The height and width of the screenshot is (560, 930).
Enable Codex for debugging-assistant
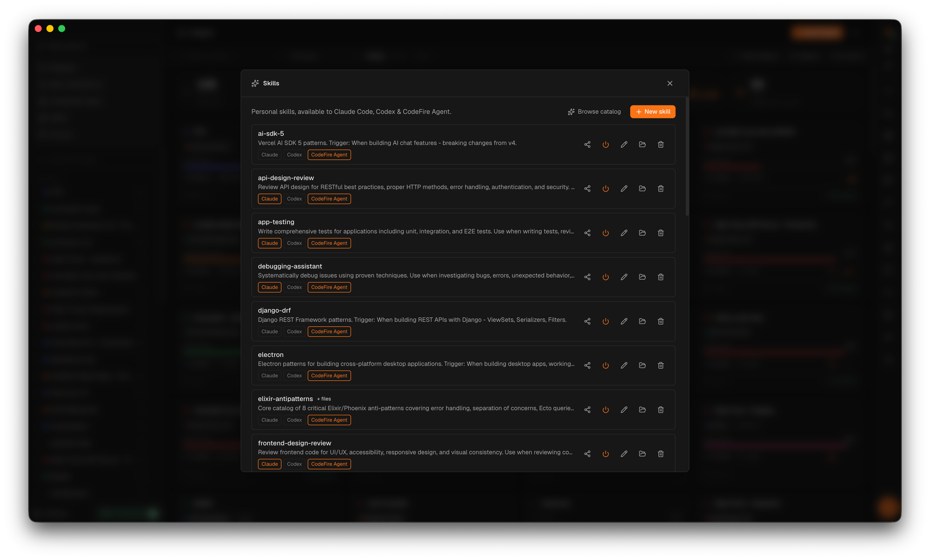click(x=294, y=287)
